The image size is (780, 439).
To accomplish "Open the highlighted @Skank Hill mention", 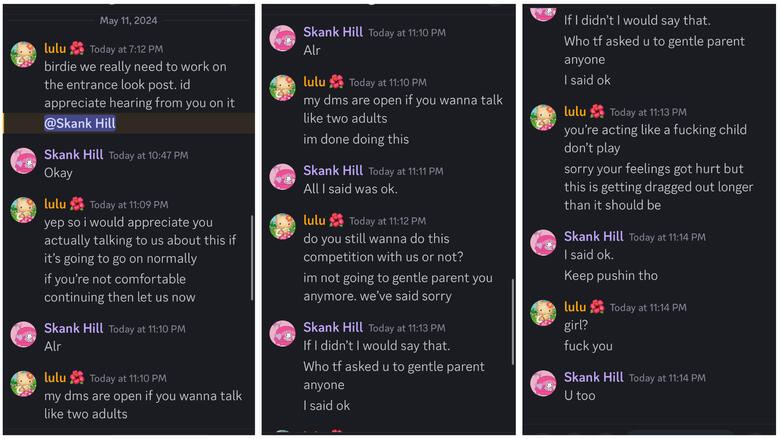I will pyautogui.click(x=79, y=123).
